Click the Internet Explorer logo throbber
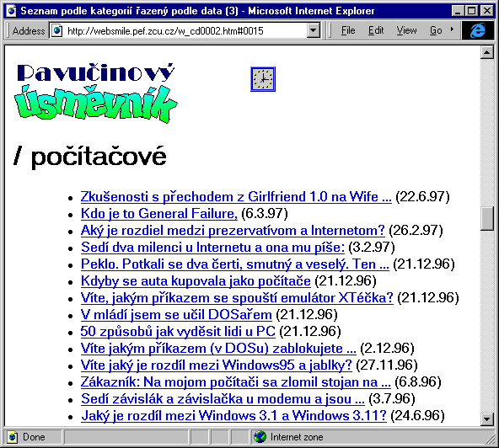The height and width of the screenshot is (448, 499). (x=478, y=30)
